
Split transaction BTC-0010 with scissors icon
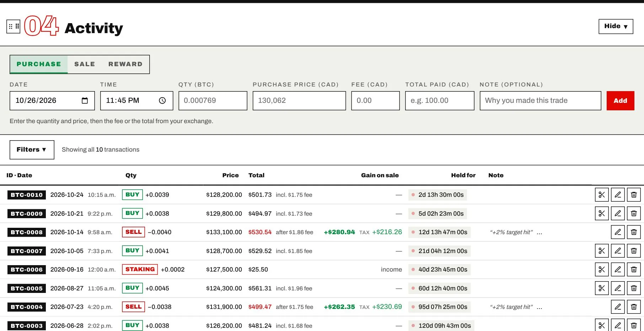pos(602,195)
